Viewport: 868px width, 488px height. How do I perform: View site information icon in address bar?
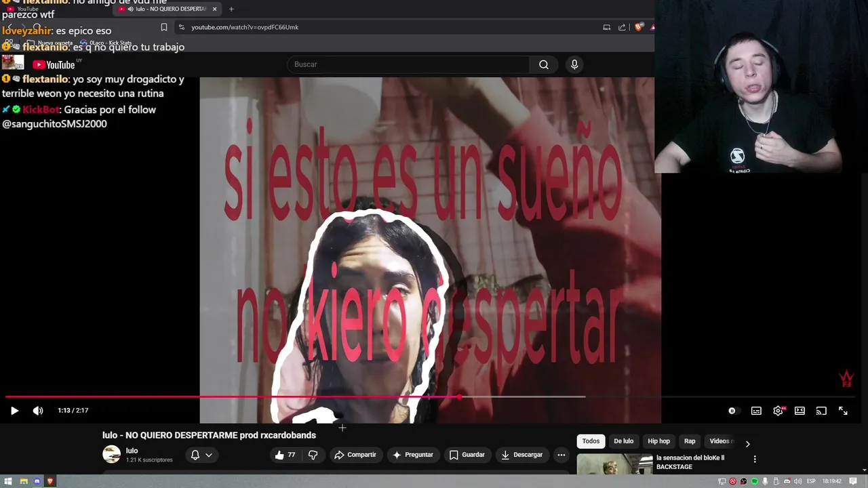coord(181,27)
